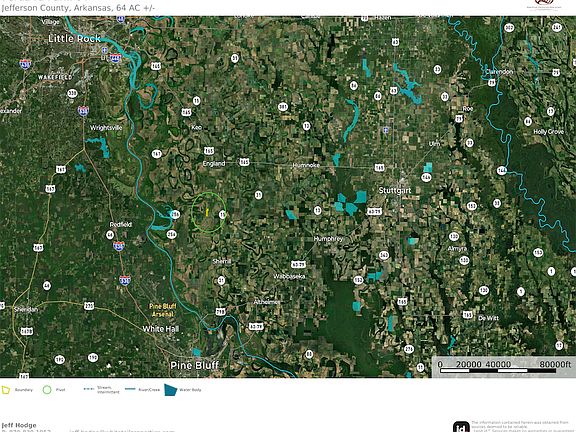
Task: Click the 'Clarendon' town label
Action: [499, 72]
